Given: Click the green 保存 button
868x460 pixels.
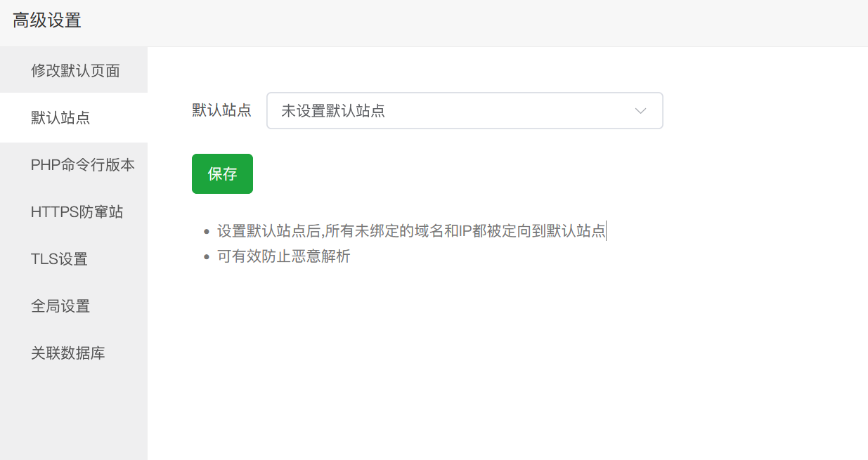Looking at the screenshot, I should click(x=222, y=173).
